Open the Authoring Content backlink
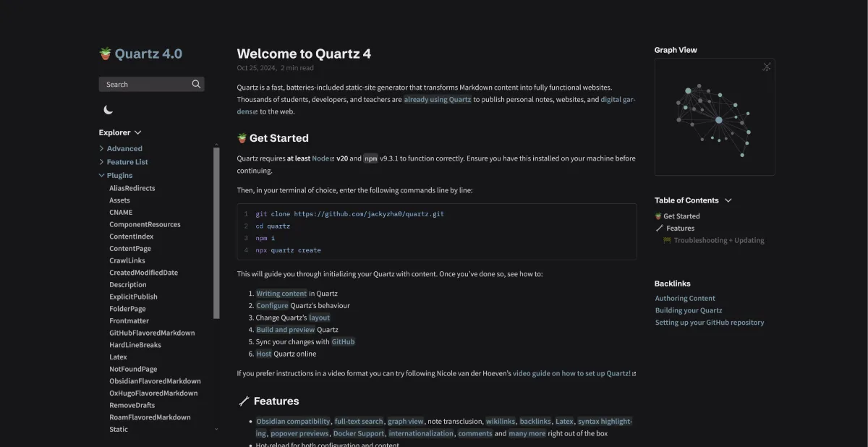 [685, 298]
